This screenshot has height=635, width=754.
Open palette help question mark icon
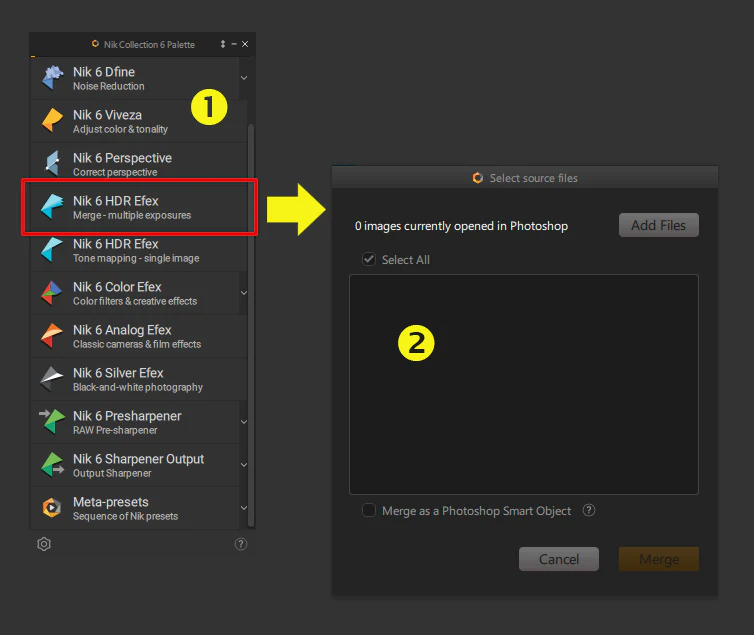(x=240, y=544)
